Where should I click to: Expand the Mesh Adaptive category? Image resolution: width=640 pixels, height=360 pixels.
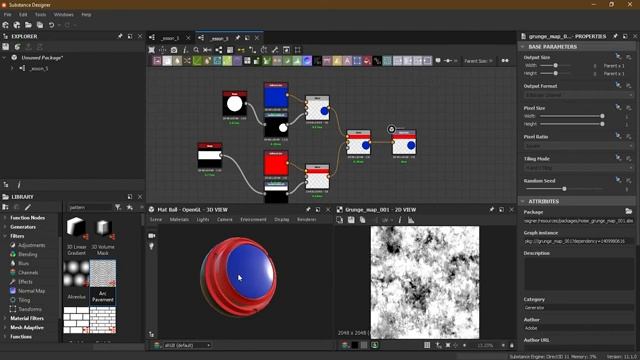pos(5,327)
